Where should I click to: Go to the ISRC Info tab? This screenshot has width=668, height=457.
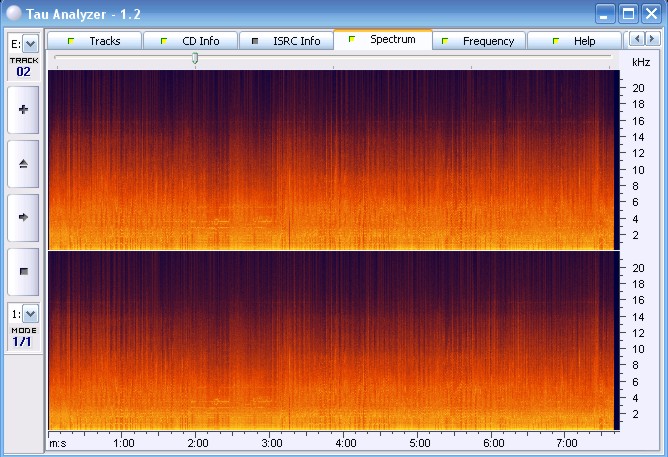[x=287, y=41]
